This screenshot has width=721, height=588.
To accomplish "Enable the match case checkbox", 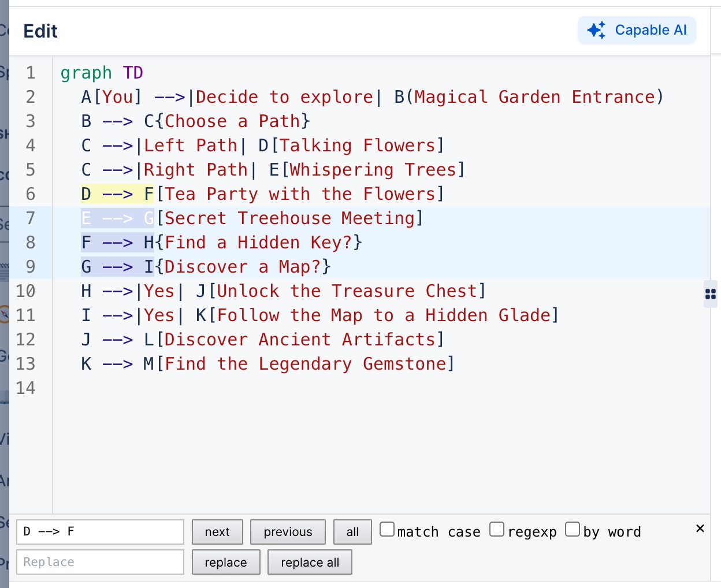I will click(386, 527).
